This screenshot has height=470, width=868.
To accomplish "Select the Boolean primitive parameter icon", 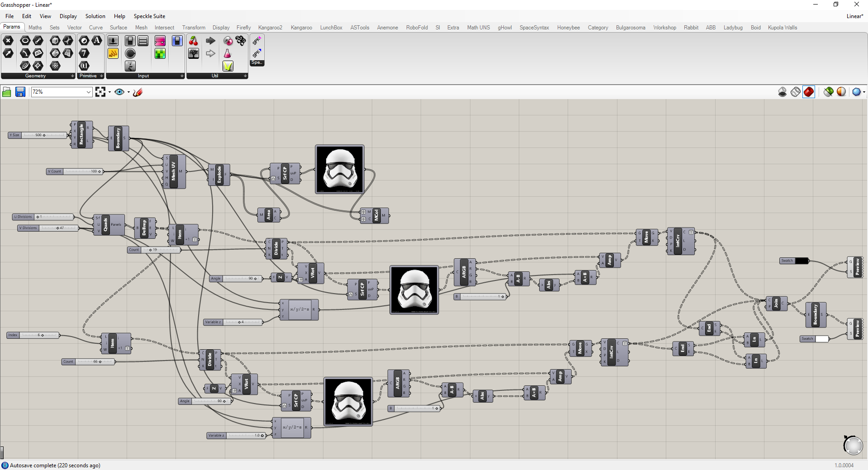I will pos(84,41).
